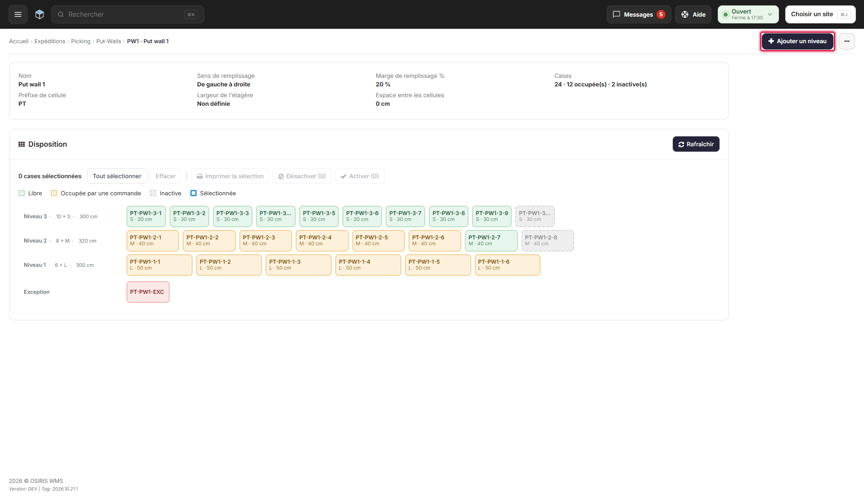The width and height of the screenshot is (864, 504).
Task: Click the orange Occupée legend swatch
Action: point(54,193)
